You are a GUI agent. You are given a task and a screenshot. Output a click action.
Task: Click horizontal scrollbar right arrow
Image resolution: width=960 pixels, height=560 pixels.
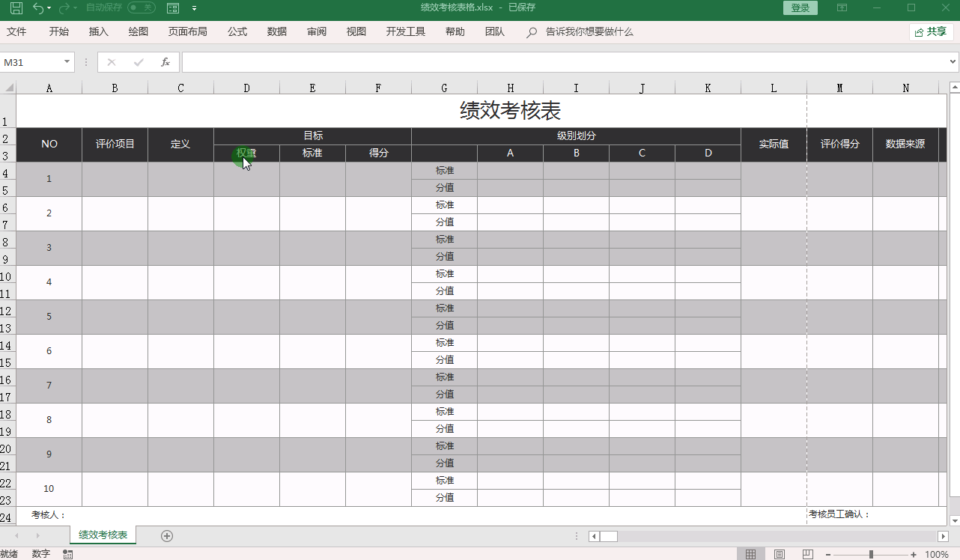[944, 536]
